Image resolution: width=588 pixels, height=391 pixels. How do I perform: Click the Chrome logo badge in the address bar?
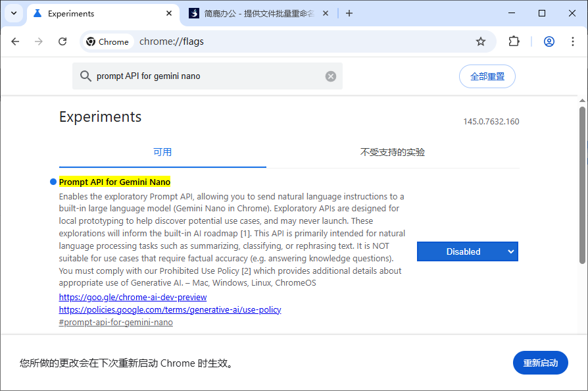(x=108, y=41)
